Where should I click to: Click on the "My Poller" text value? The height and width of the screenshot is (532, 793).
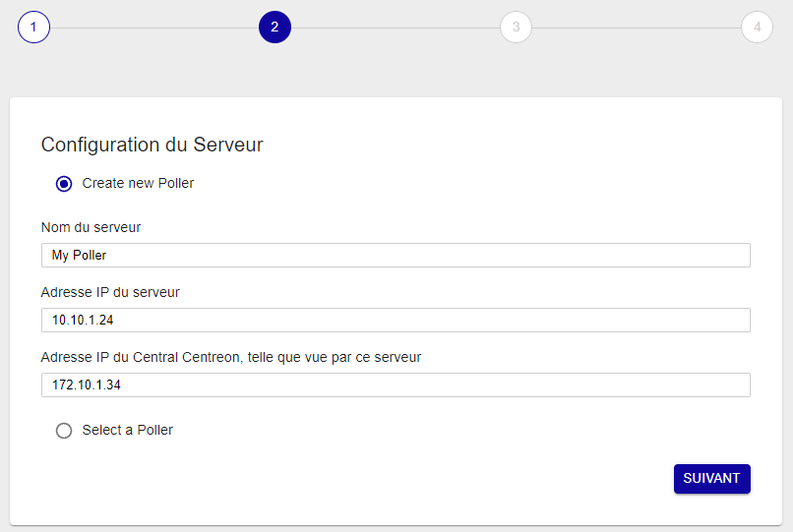(x=79, y=256)
